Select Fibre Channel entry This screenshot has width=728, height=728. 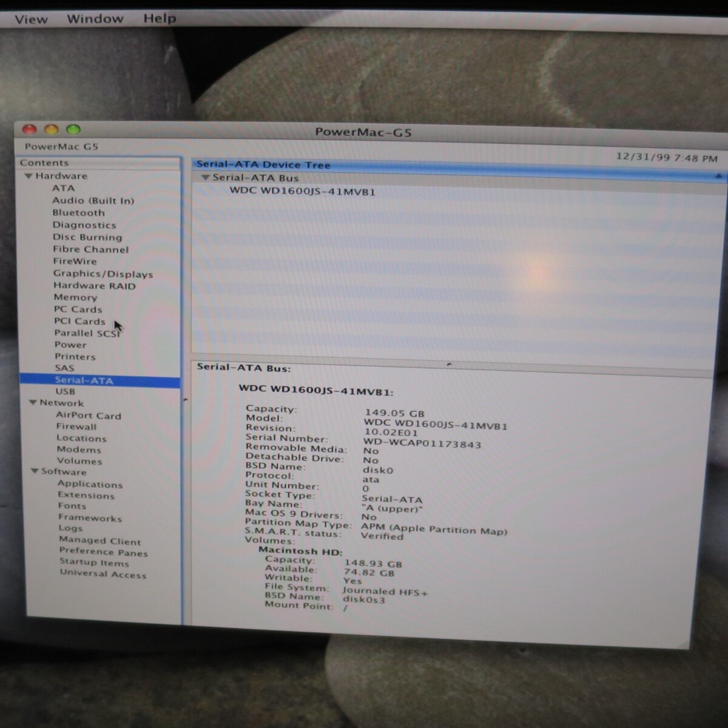[90, 249]
